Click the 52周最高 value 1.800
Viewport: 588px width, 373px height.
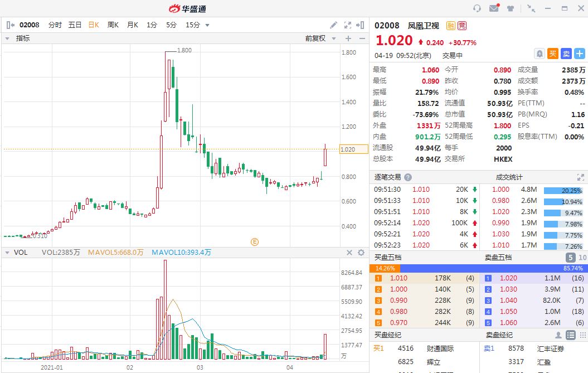(x=502, y=125)
